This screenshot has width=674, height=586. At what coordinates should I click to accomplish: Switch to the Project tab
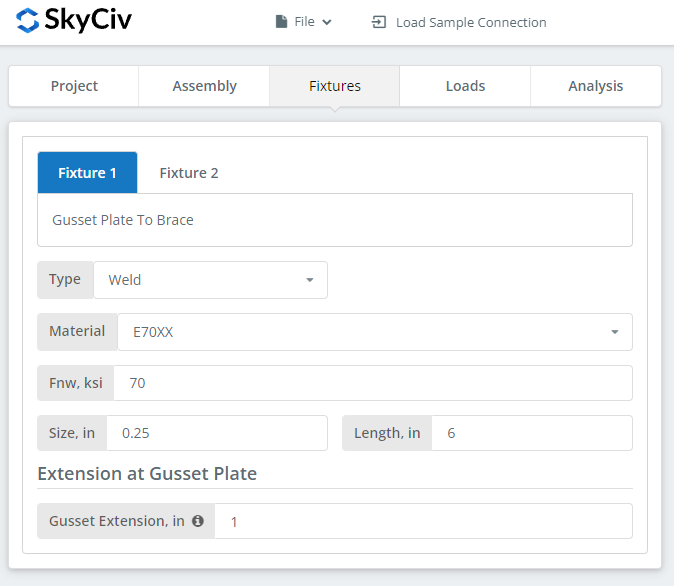tap(74, 86)
